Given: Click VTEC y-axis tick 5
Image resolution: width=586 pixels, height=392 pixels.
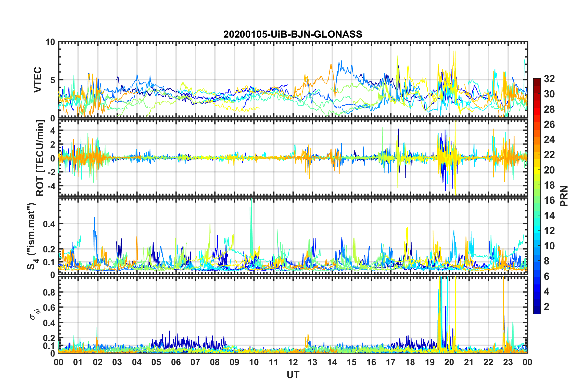Looking at the screenshot, I should click(53, 80).
